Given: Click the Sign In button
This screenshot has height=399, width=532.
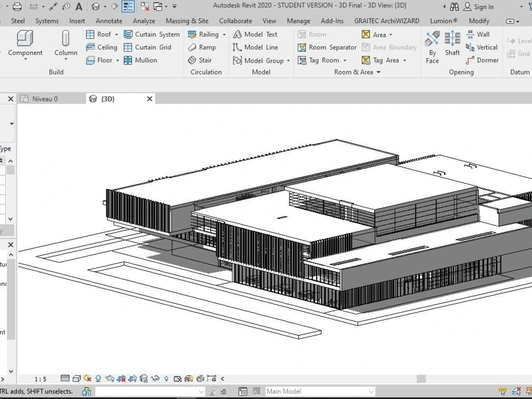Looking at the screenshot, I should [x=478, y=6].
